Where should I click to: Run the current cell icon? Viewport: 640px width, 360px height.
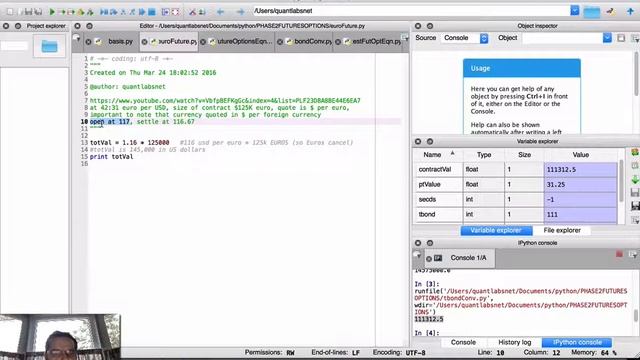pos(62,12)
